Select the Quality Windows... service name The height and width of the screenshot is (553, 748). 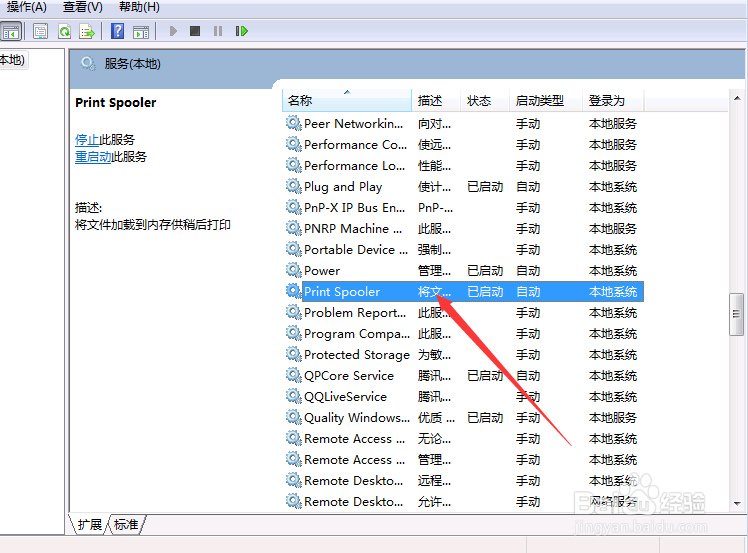click(x=357, y=417)
